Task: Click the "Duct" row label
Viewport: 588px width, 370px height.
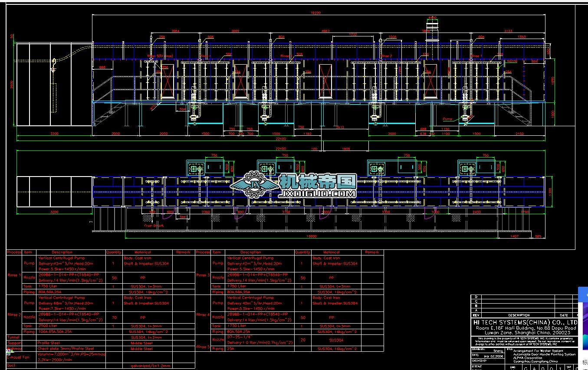Action: coord(11,365)
